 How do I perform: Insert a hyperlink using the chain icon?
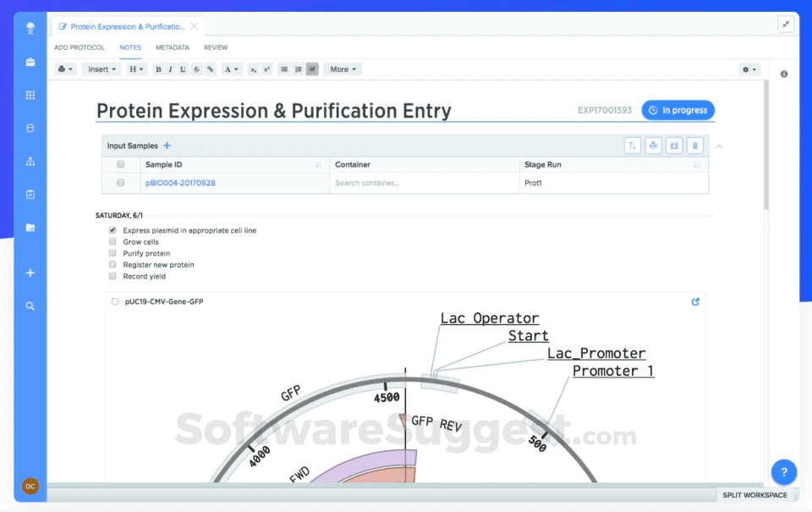pos(210,69)
